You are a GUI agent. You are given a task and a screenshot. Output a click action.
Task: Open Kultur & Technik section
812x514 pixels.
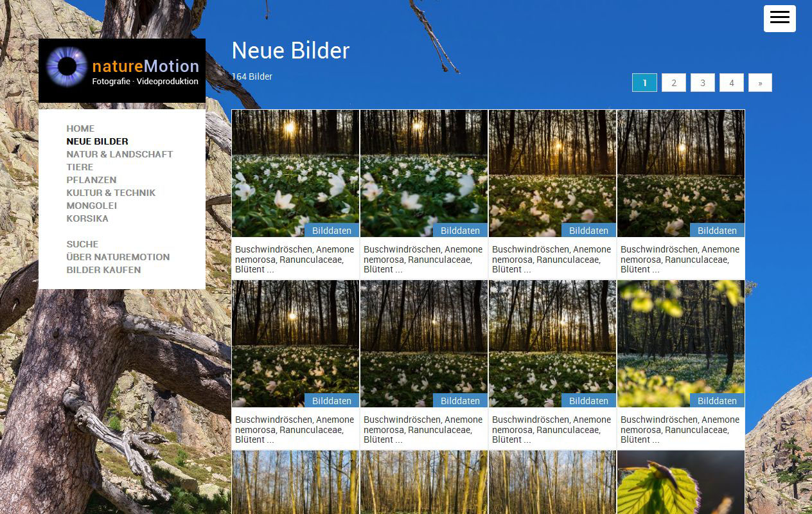pos(110,193)
